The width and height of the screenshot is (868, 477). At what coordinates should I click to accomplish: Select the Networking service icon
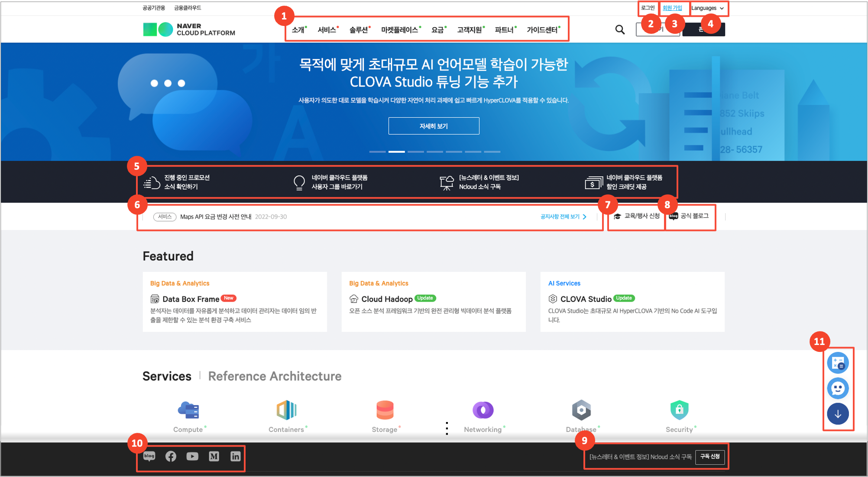click(483, 410)
